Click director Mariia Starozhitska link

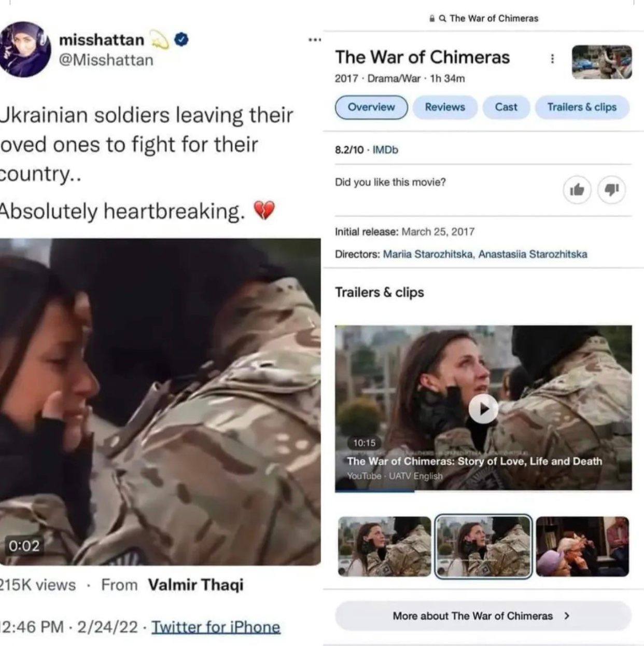(x=428, y=254)
